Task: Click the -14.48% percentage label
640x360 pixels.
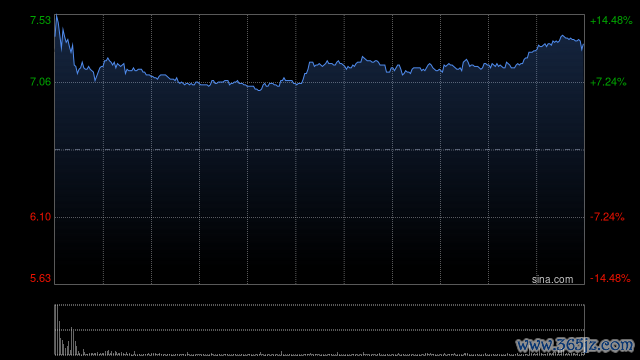Action: pos(610,278)
